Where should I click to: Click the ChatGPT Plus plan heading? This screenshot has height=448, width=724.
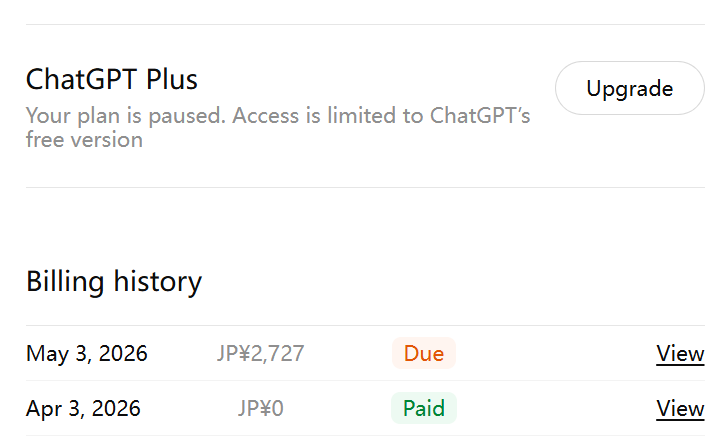click(112, 79)
